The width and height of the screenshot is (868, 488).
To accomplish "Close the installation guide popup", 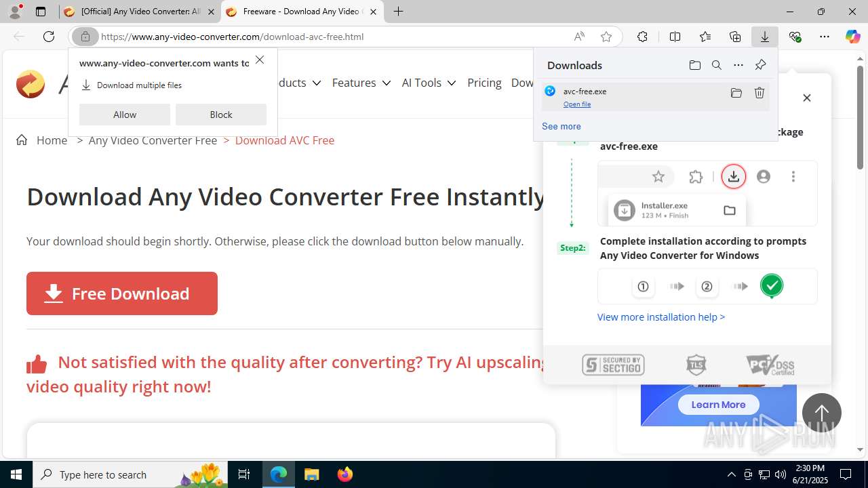I will (x=807, y=98).
